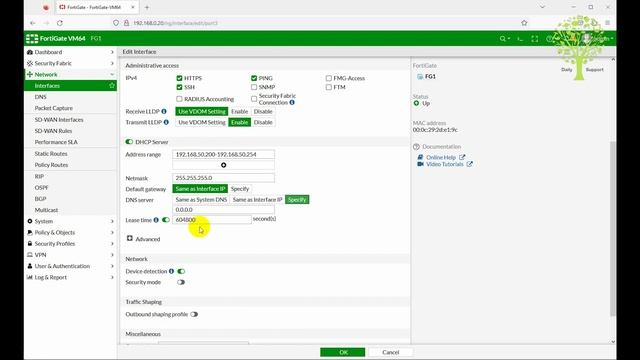Toggle fullscreen mode icon

coord(535,39)
